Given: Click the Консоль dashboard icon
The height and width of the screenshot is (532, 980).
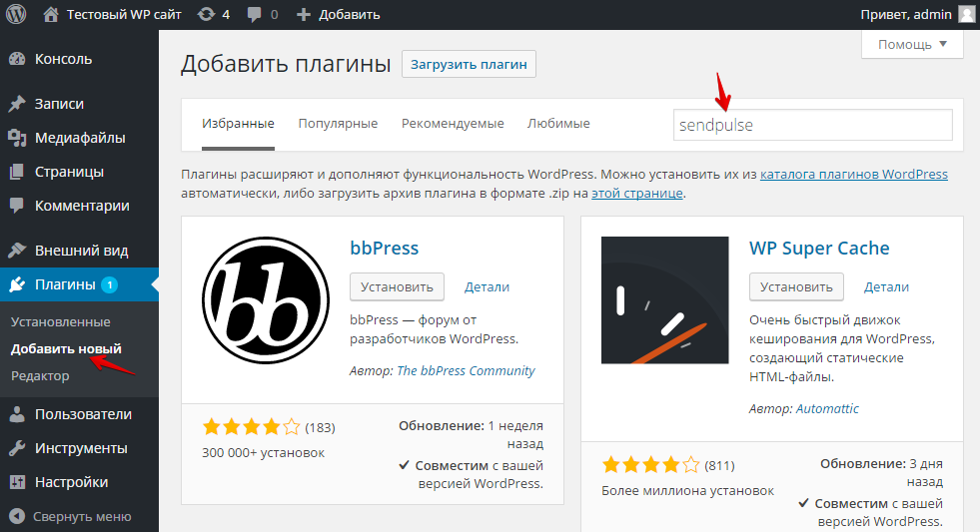Looking at the screenshot, I should pyautogui.click(x=18, y=59).
